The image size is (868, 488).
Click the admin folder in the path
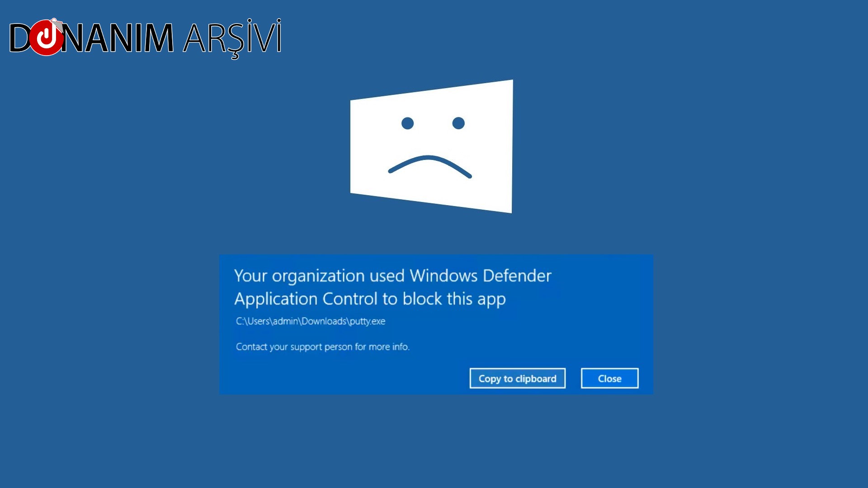pos(285,321)
